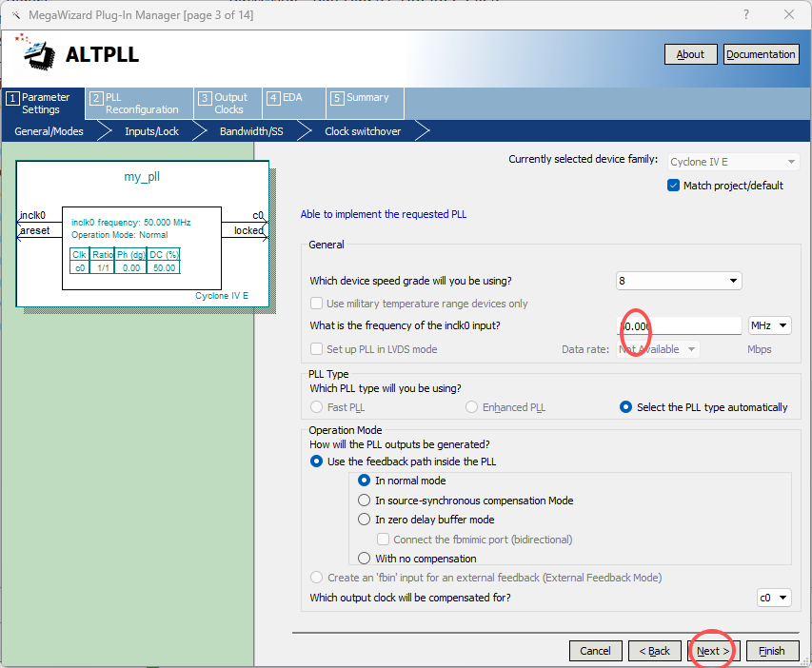Click 'inclk0 frequency: 50.000 MHz' diagram text
Viewport: 812px width, 668px height.
pos(131,222)
